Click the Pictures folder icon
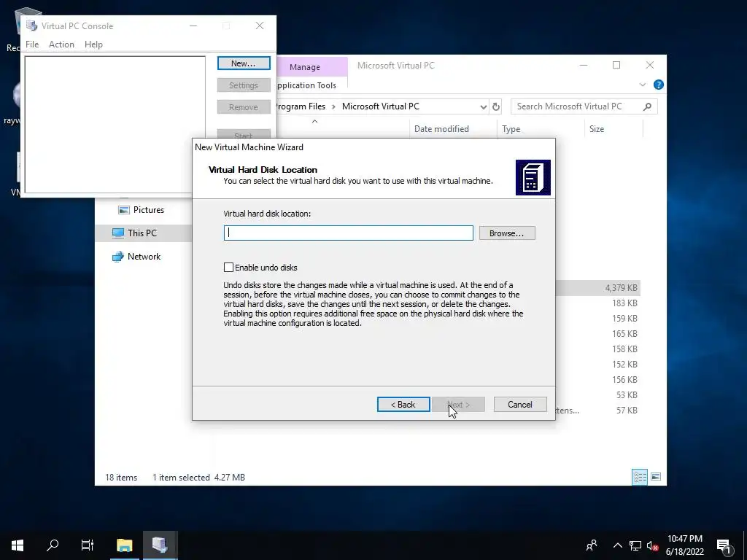 pos(124,210)
